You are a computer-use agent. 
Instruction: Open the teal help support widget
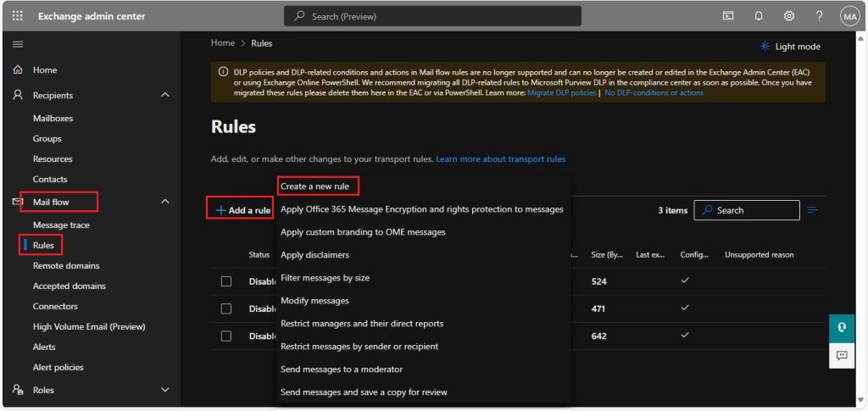pyautogui.click(x=842, y=328)
